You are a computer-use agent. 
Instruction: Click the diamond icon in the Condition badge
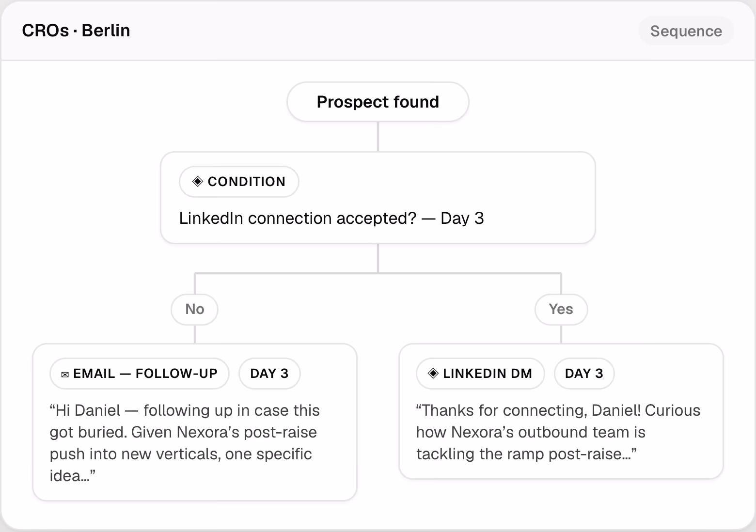197,182
